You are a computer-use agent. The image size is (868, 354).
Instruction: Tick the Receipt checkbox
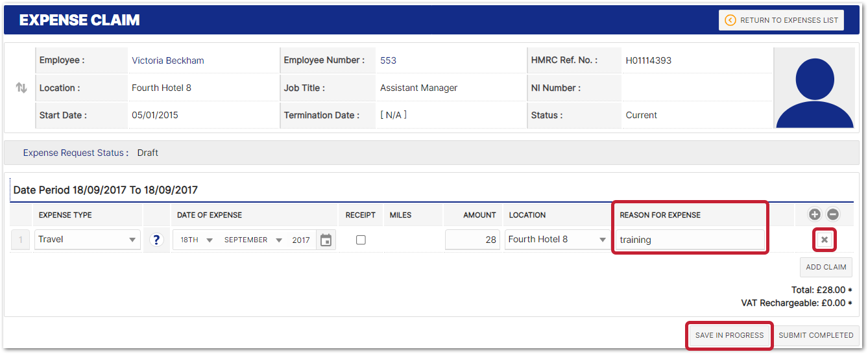pos(361,240)
